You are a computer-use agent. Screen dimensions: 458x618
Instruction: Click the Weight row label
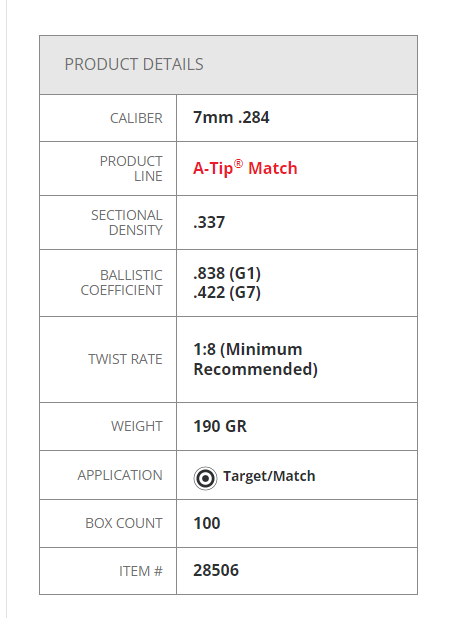coord(136,426)
